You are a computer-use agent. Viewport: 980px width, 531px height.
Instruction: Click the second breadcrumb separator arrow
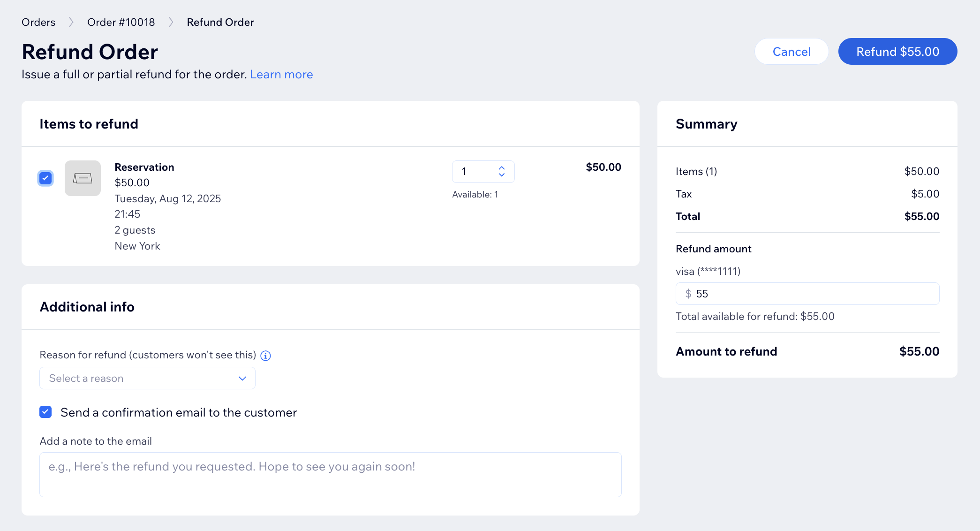[x=171, y=23]
